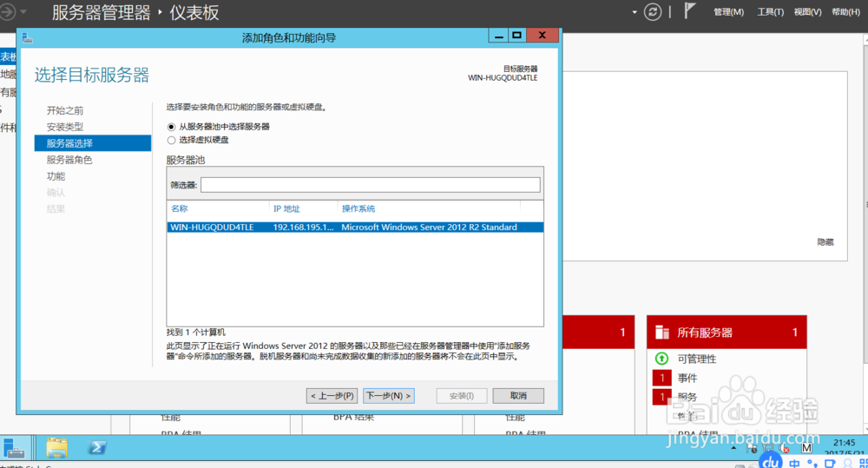Open dropdown arrow beside the refresh icon
This screenshot has width=868, height=468.
click(x=635, y=12)
